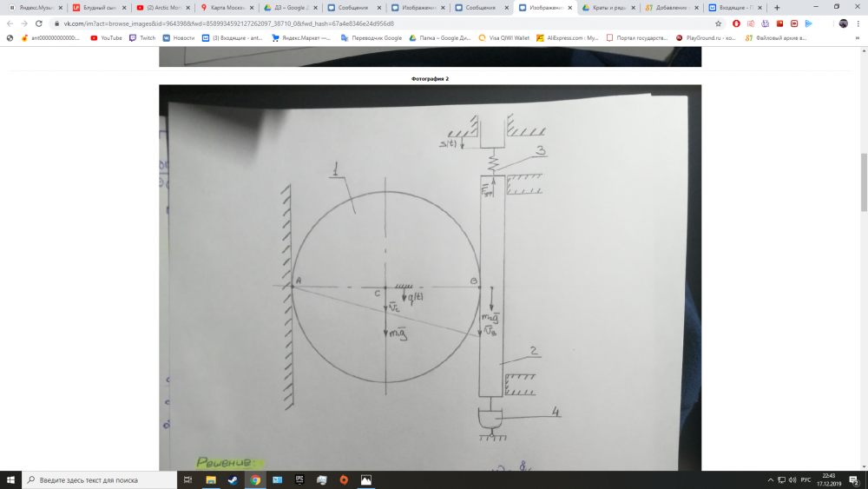Open a new tab with the plus button

pos(777,8)
